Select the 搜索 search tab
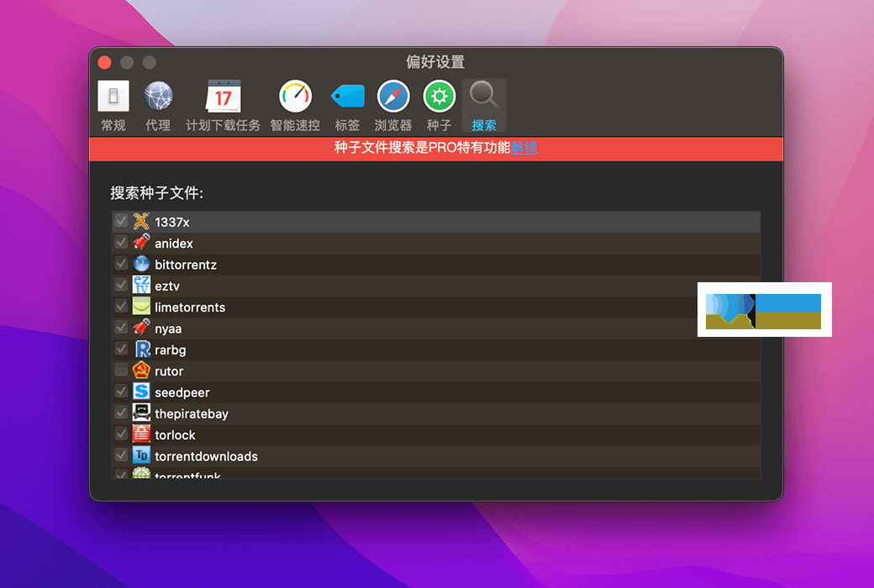The height and width of the screenshot is (588, 874). (x=484, y=106)
